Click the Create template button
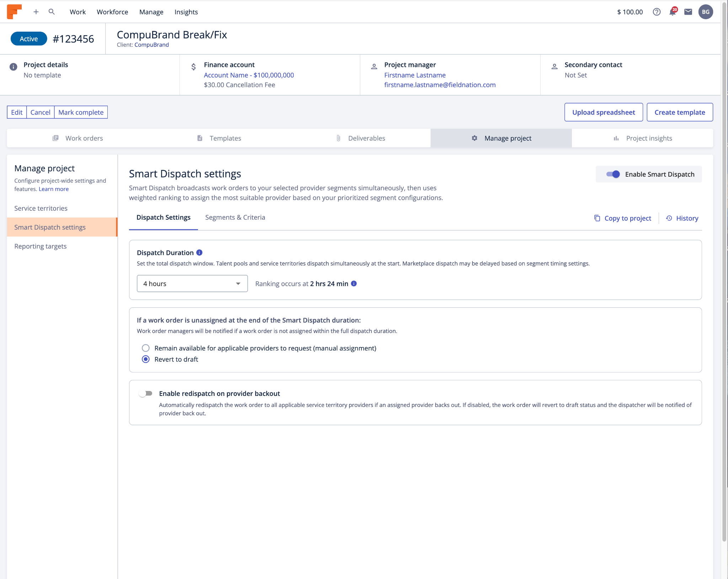Image resolution: width=728 pixels, height=579 pixels. click(680, 112)
